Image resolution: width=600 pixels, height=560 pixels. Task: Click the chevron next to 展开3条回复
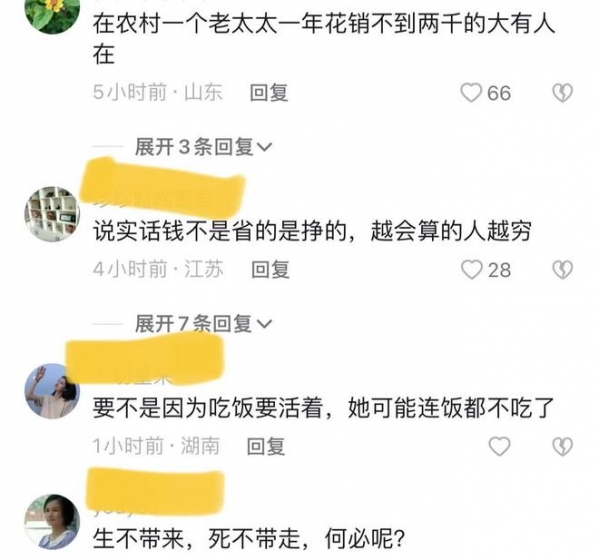[x=264, y=147]
